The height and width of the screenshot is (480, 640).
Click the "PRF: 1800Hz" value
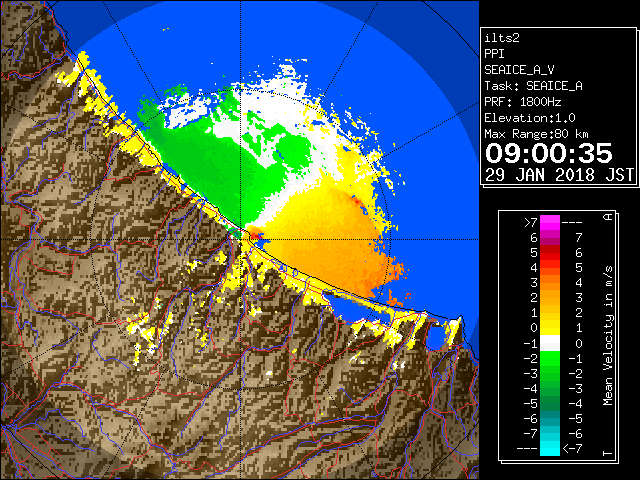[523, 102]
